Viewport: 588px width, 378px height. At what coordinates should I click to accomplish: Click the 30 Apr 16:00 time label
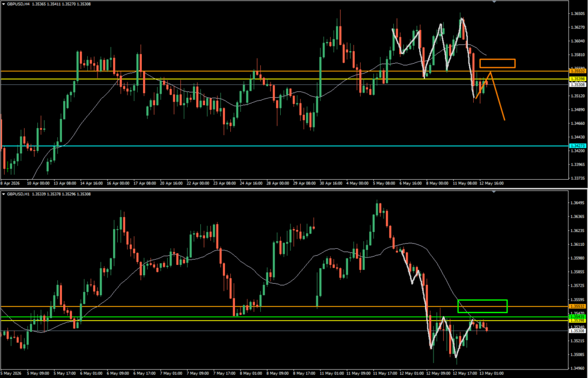click(x=332, y=184)
